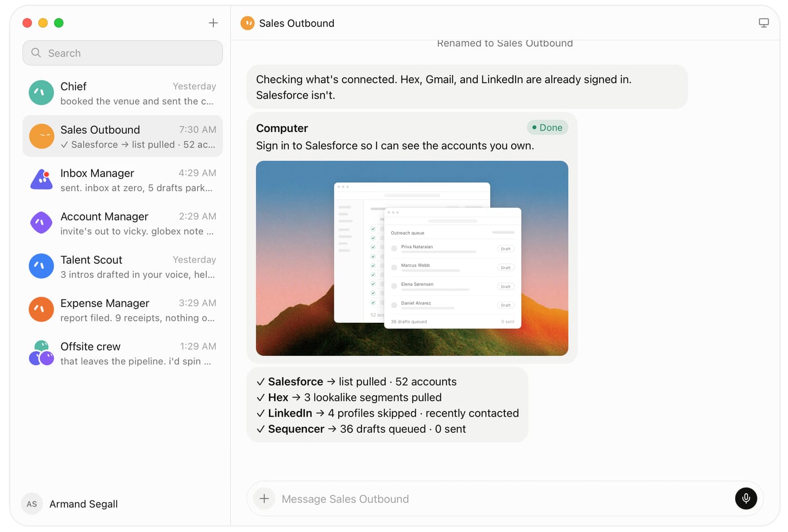This screenshot has height=532, width=788.
Task: Click the 'Salesforce → list pulled' summary line
Action: tap(356, 382)
